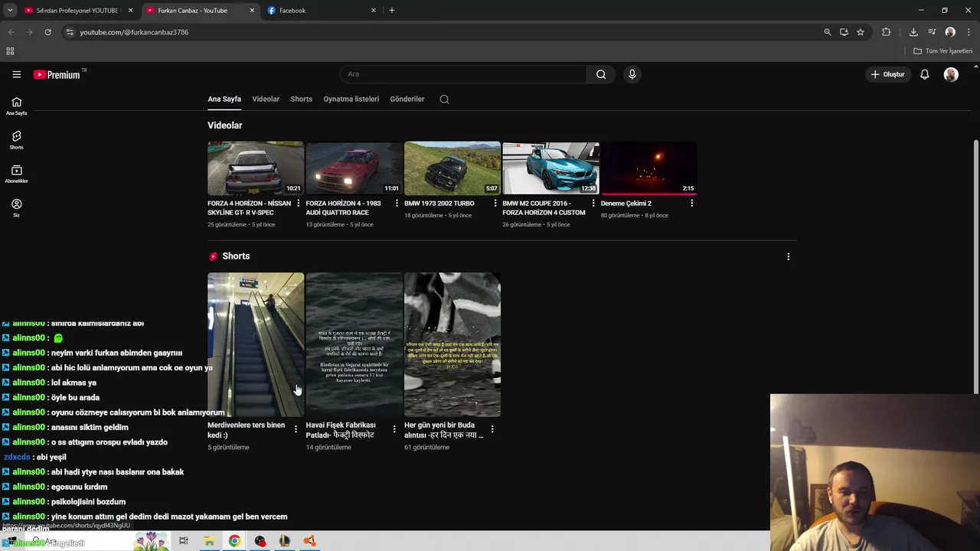Click the Oluştur create button
Image resolution: width=980 pixels, height=551 pixels.
click(x=888, y=74)
